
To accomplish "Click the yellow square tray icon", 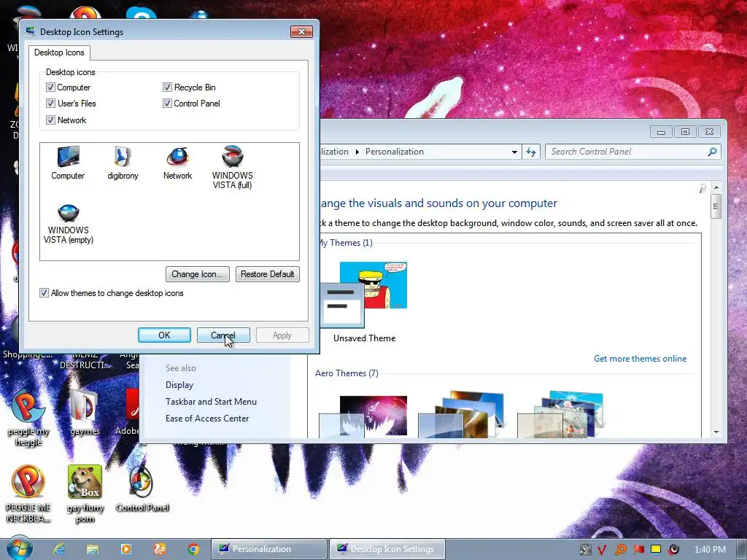I will pyautogui.click(x=656, y=550).
